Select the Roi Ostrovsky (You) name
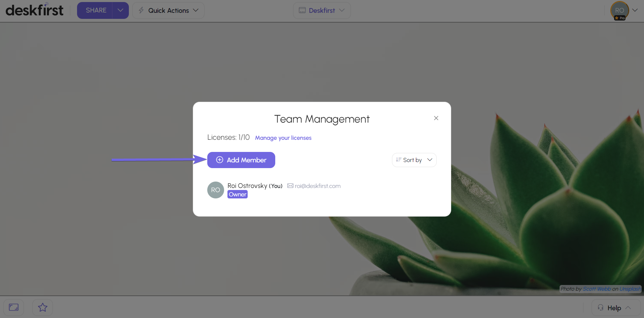 click(x=255, y=186)
